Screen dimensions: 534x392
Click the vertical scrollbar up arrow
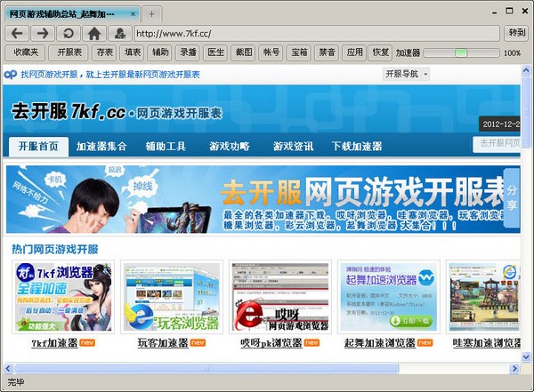[526, 70]
